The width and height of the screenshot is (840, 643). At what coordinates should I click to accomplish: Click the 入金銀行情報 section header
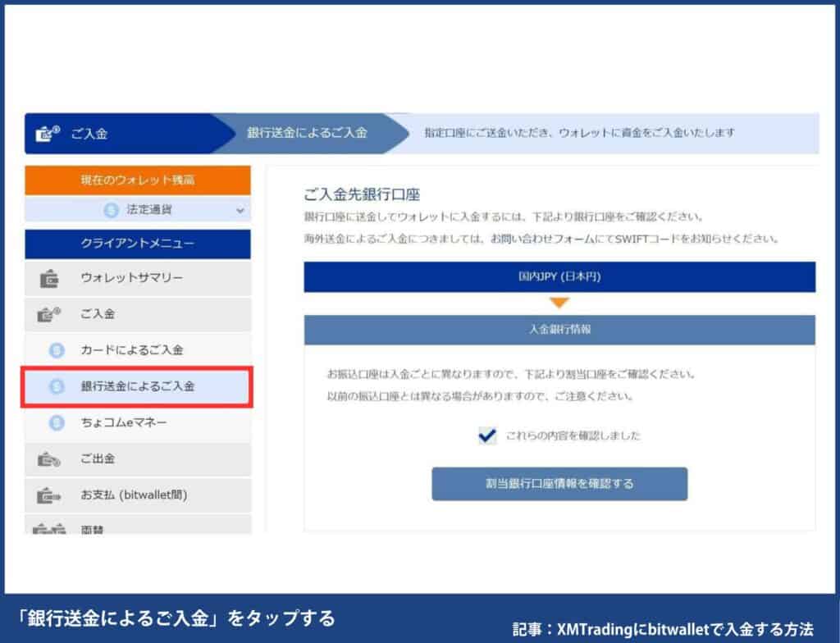click(x=561, y=331)
